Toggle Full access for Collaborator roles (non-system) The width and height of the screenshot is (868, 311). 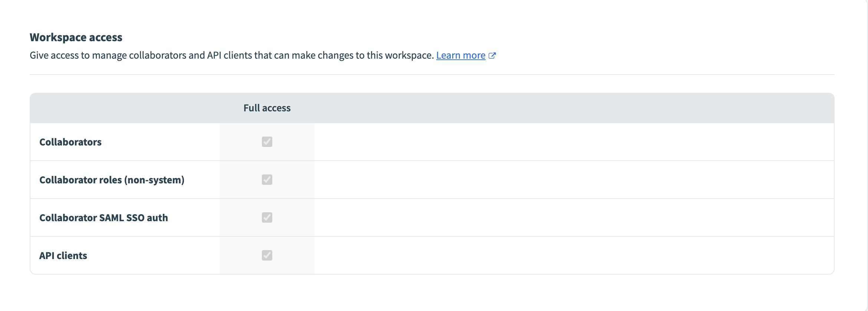[x=267, y=180]
